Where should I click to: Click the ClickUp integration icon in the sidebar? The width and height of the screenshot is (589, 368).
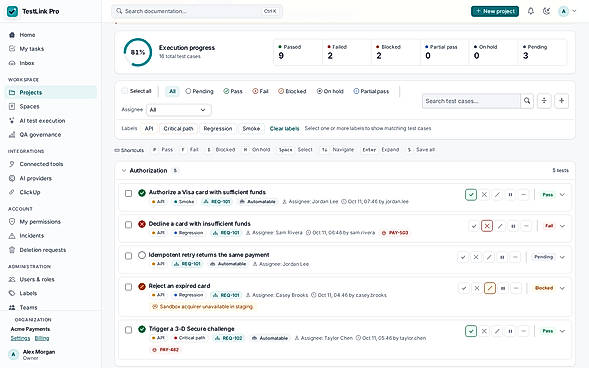pos(12,192)
